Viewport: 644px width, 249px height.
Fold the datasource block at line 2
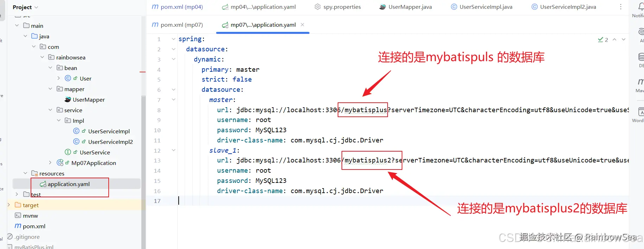[x=173, y=49]
